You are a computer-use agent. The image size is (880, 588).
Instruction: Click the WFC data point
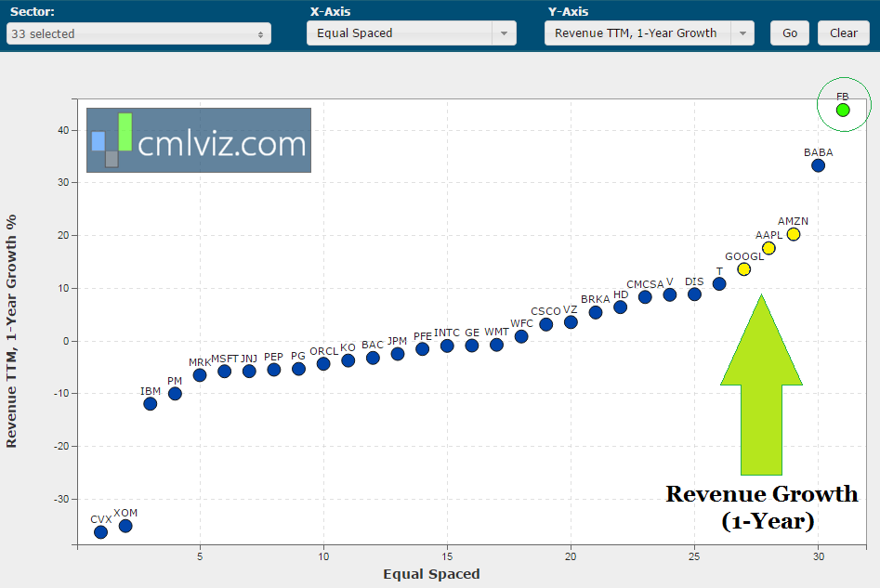[x=521, y=336]
